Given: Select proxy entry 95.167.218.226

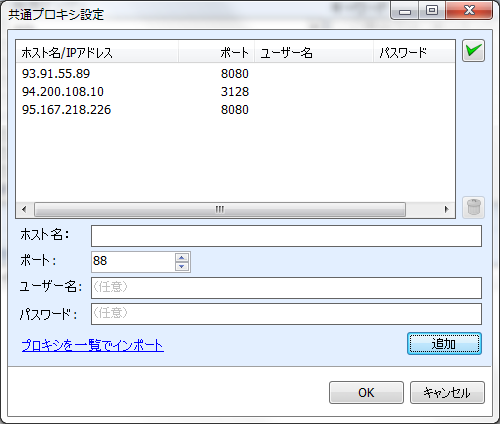Looking at the screenshot, I should (235, 110).
